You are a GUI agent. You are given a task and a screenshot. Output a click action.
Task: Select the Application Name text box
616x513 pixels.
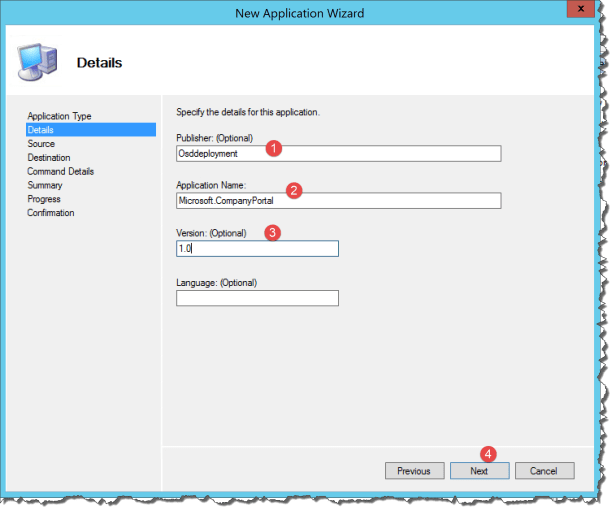pyautogui.click(x=339, y=201)
